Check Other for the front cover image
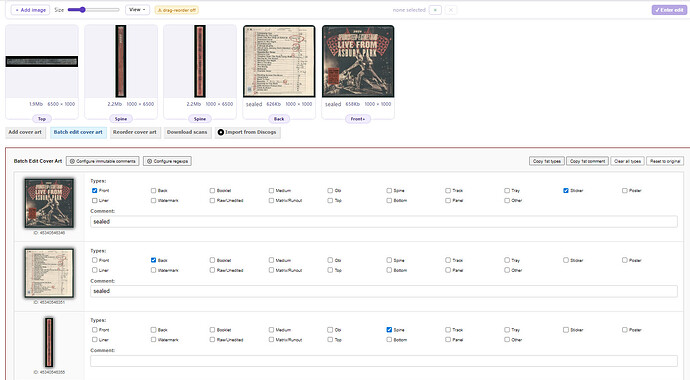The height and width of the screenshot is (380, 690). [x=507, y=201]
